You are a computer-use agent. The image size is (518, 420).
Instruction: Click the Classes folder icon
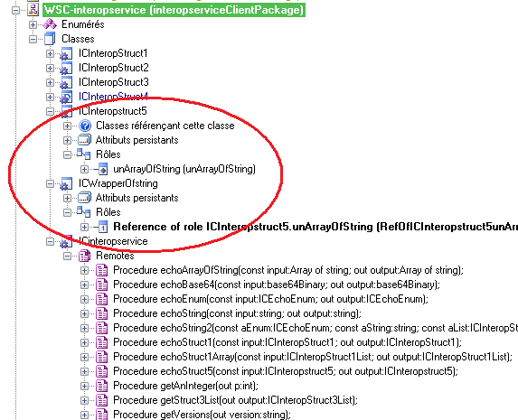[50, 39]
